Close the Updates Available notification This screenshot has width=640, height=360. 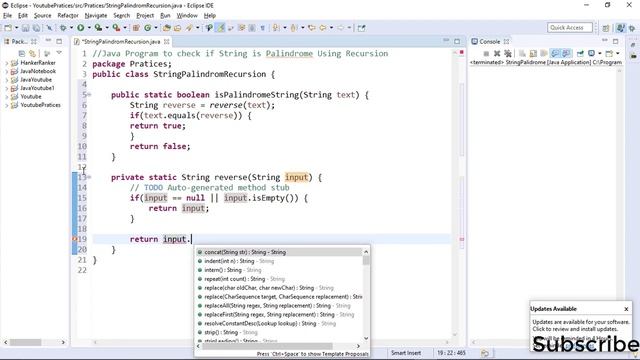pos(626,309)
